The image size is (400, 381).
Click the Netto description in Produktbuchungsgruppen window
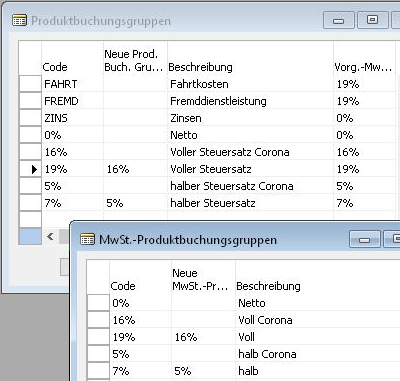pos(184,135)
